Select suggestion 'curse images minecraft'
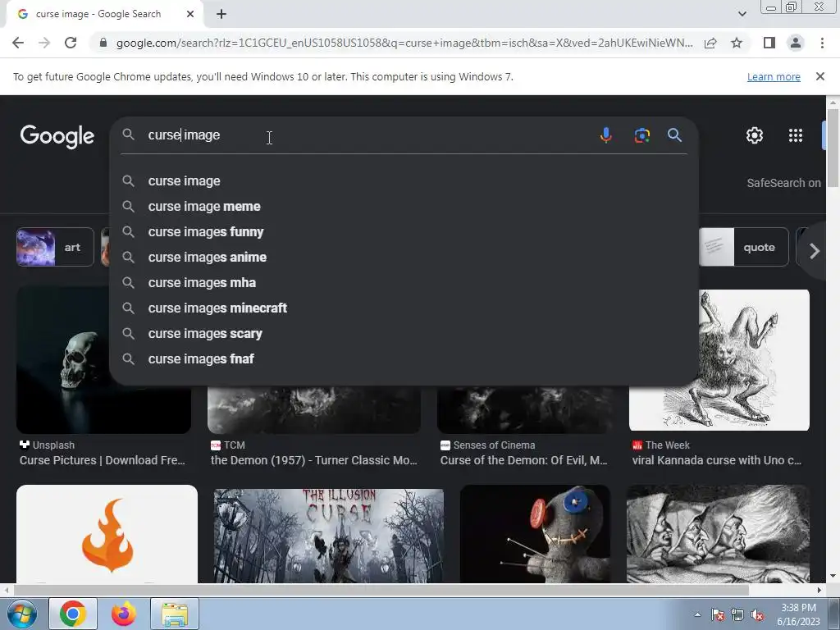This screenshot has width=840, height=630. pyautogui.click(x=404, y=308)
